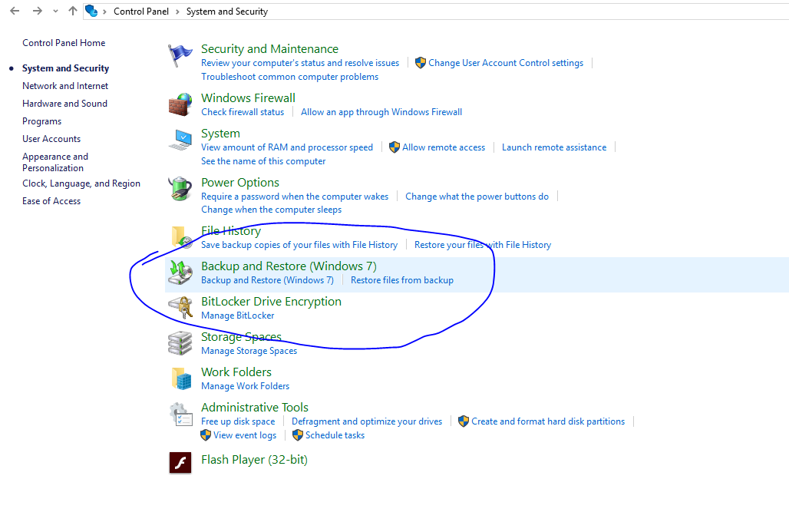Click Control Panel in the breadcrumb
Viewport: 789px width, 532px height.
pyautogui.click(x=141, y=11)
